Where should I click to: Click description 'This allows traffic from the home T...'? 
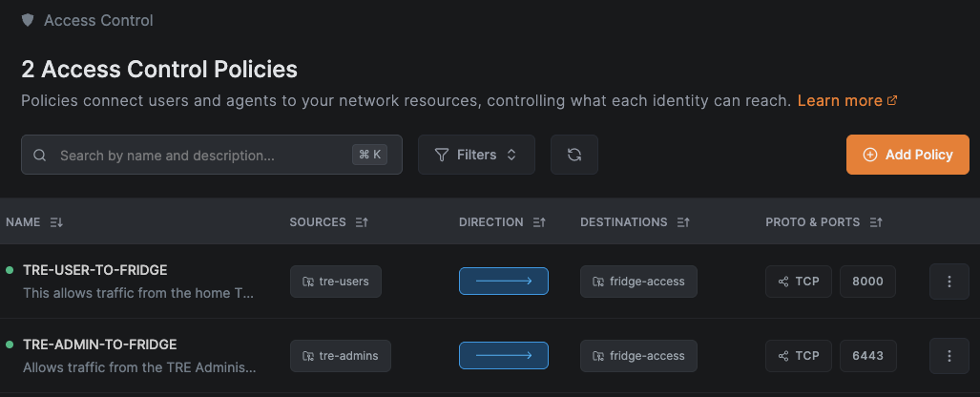click(138, 293)
